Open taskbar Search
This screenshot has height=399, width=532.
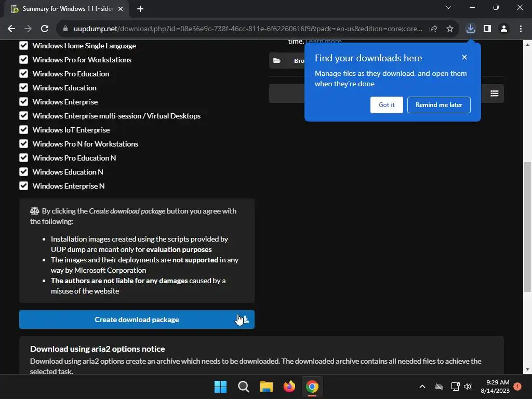243,387
